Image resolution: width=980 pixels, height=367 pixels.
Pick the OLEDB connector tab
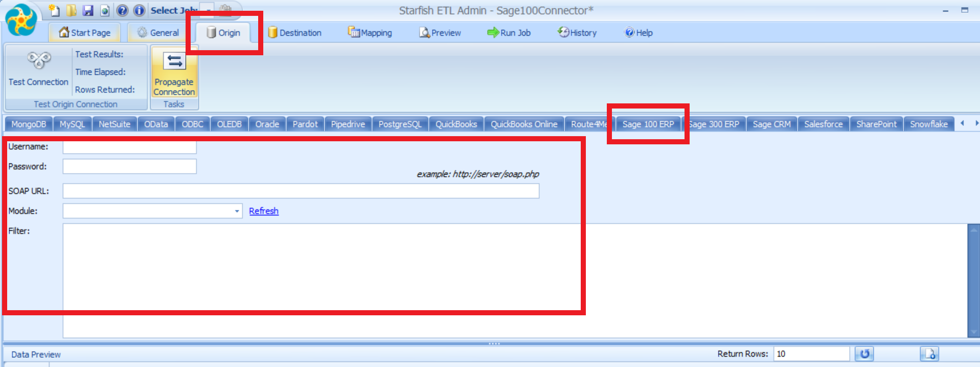click(x=229, y=124)
